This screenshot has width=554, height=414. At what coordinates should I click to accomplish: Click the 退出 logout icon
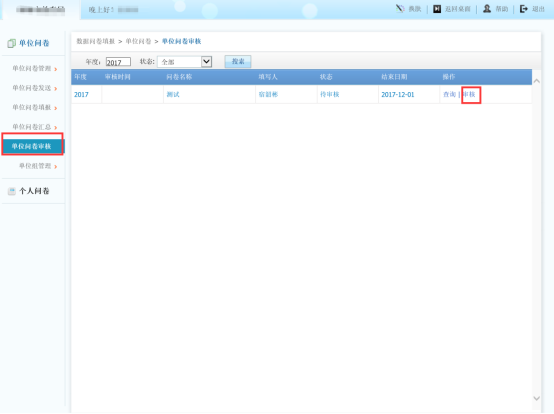[x=524, y=9]
